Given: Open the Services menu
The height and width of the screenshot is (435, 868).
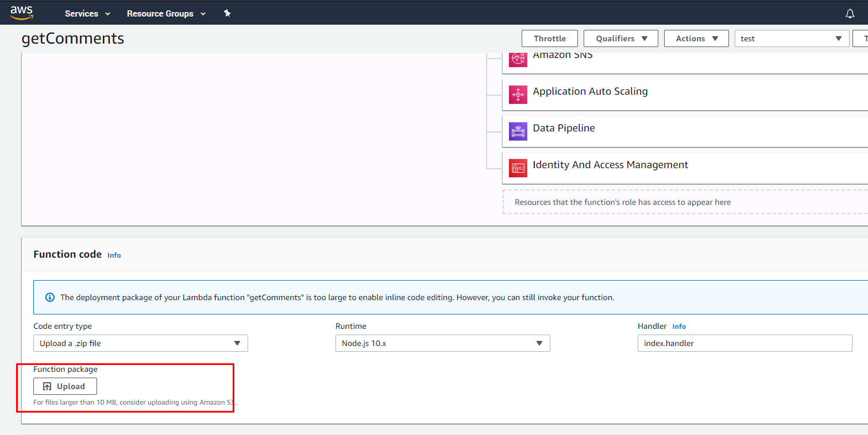Looking at the screenshot, I should click(x=87, y=13).
